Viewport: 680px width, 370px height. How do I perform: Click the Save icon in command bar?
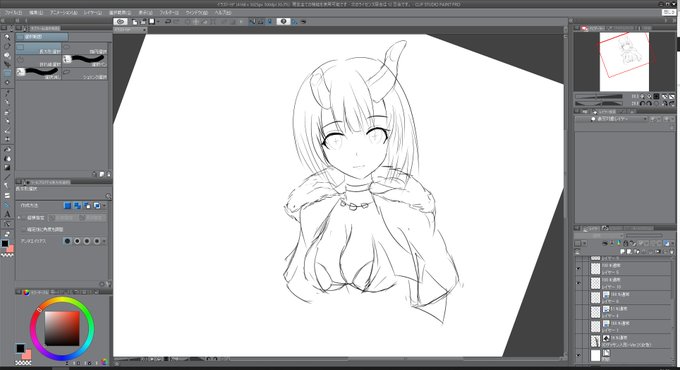152,21
